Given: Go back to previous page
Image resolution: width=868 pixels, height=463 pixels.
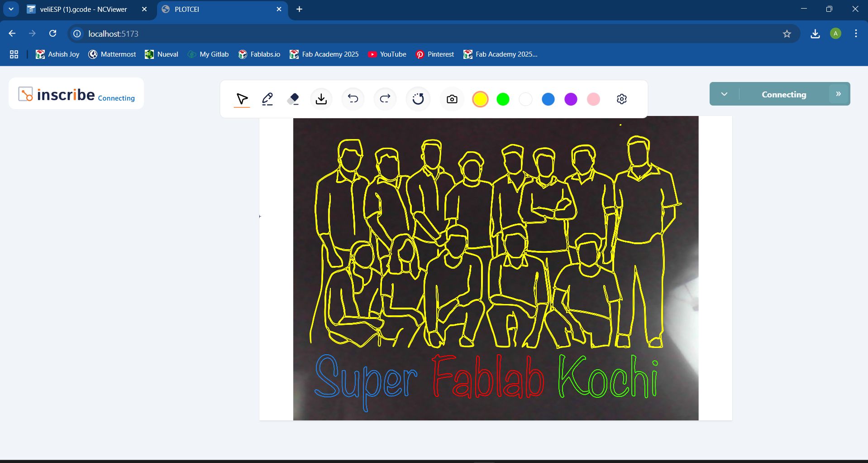Looking at the screenshot, I should click(12, 34).
